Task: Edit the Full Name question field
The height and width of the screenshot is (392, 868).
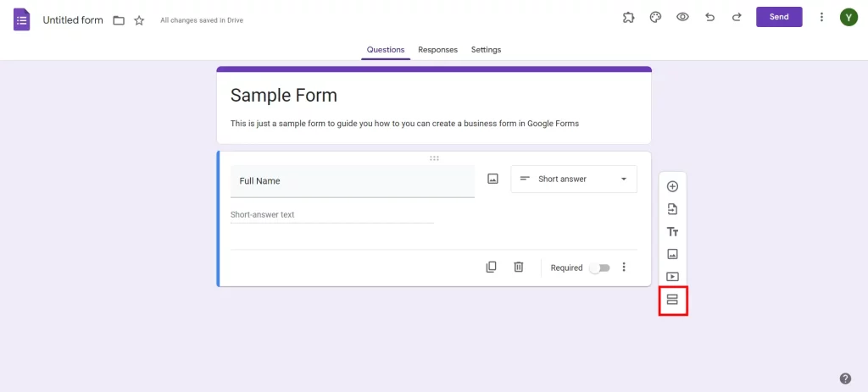Action: [352, 181]
